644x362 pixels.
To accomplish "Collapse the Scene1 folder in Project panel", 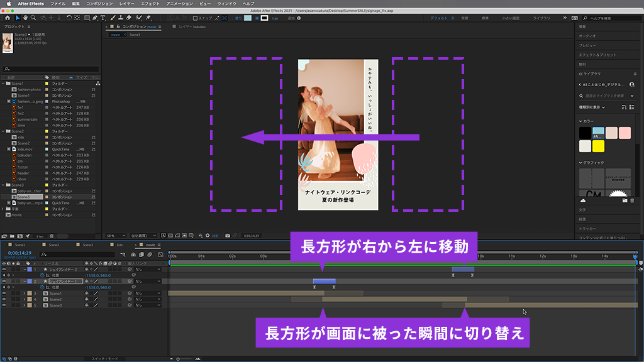I will click(x=3, y=84).
